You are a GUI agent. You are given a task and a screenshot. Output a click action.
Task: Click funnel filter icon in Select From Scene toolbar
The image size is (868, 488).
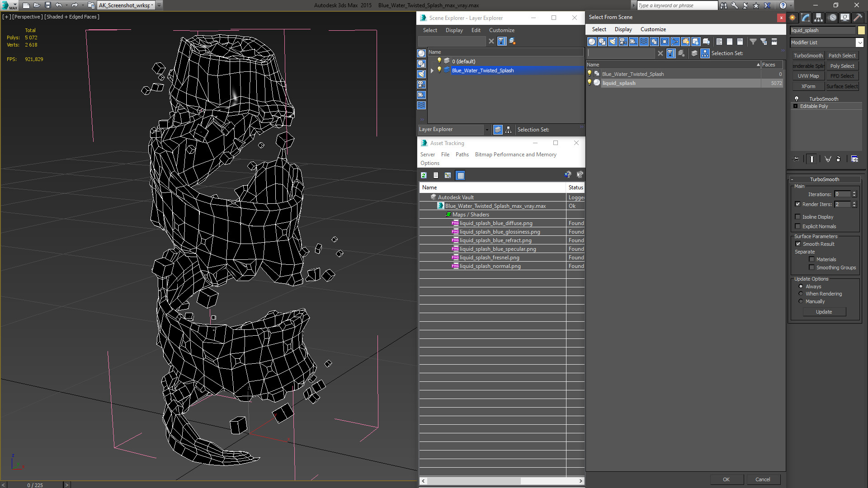753,42
